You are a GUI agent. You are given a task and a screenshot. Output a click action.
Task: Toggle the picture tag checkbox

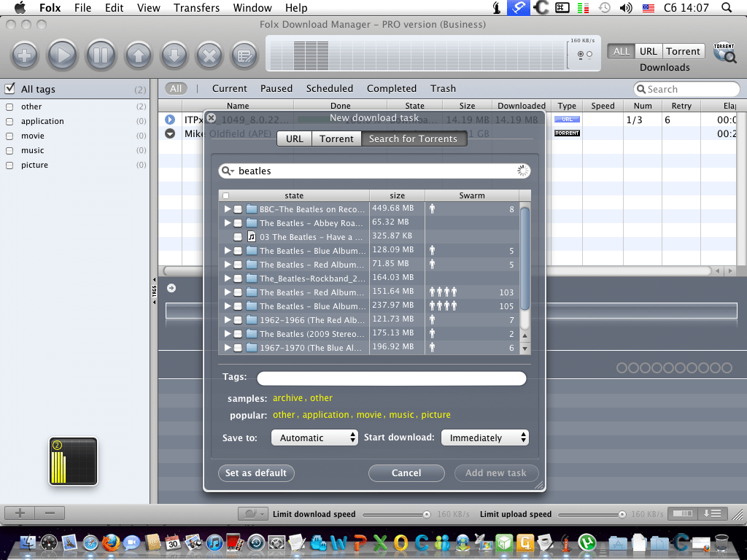click(9, 166)
